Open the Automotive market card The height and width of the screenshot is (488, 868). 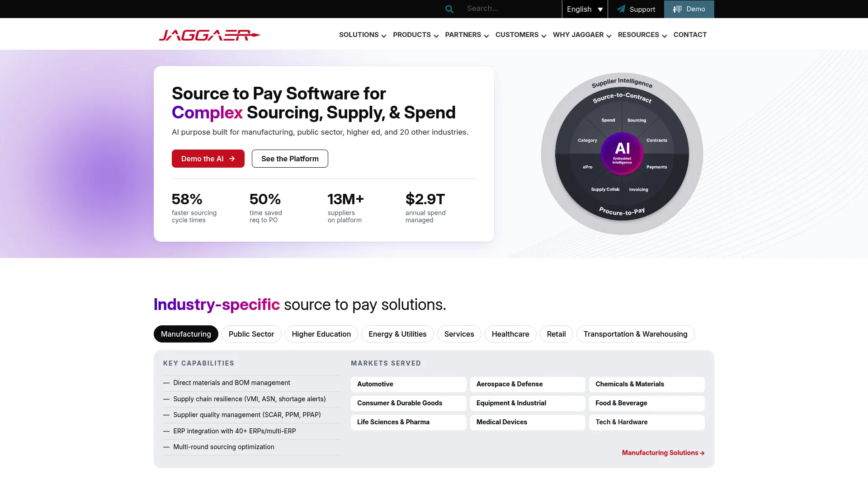pyautogui.click(x=409, y=384)
